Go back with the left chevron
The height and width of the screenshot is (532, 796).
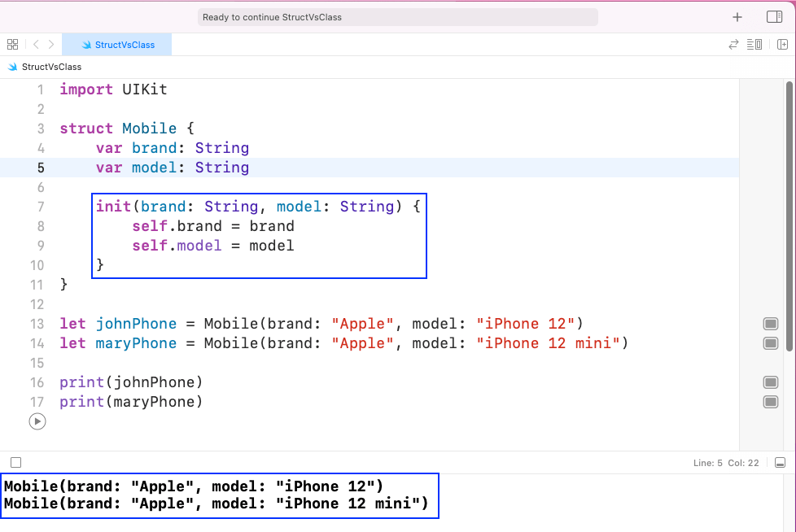(x=37, y=45)
